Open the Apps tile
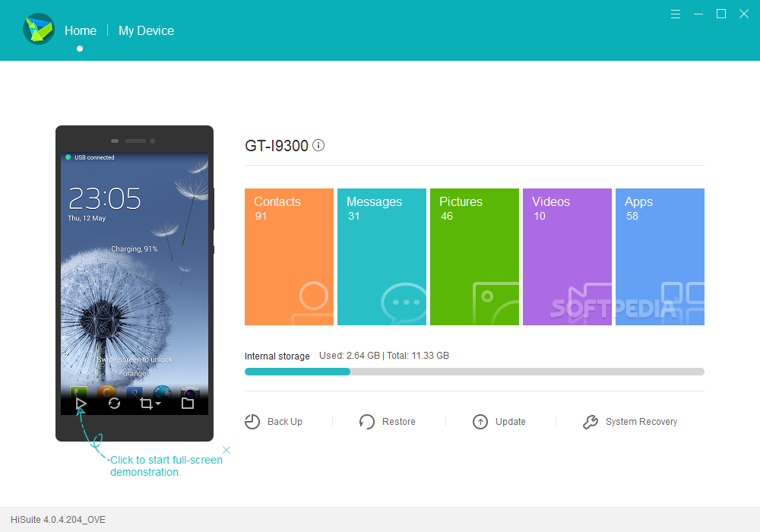 [660, 257]
